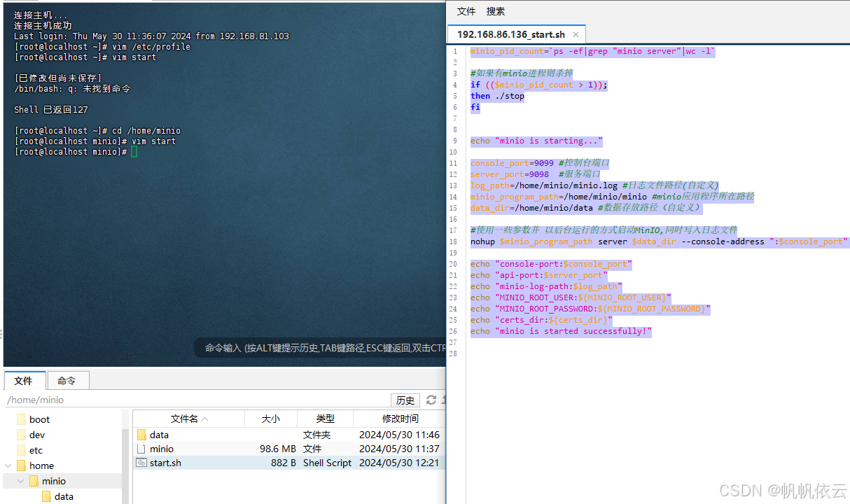Click the log_path=/home/minio/minio.log line
850x504 pixels.
pyautogui.click(x=594, y=185)
